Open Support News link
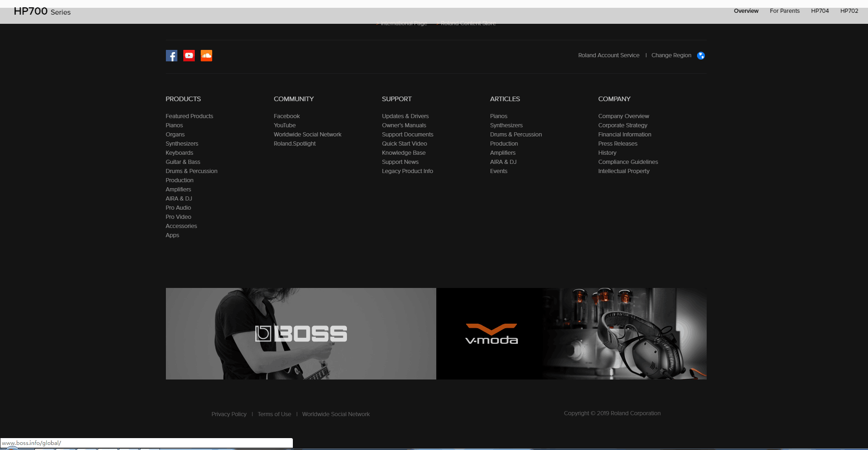868x450 pixels. pyautogui.click(x=400, y=162)
